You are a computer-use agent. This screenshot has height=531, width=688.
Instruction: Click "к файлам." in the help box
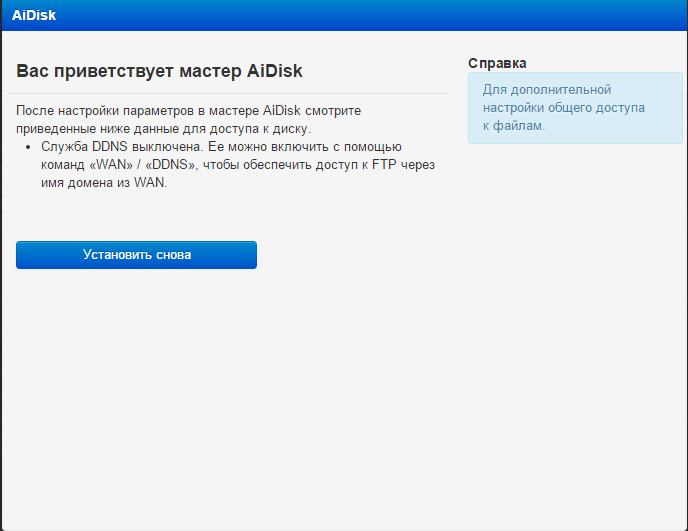[514, 125]
